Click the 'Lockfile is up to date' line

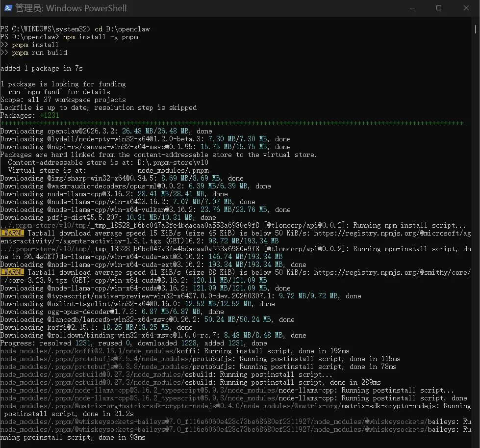99,107
